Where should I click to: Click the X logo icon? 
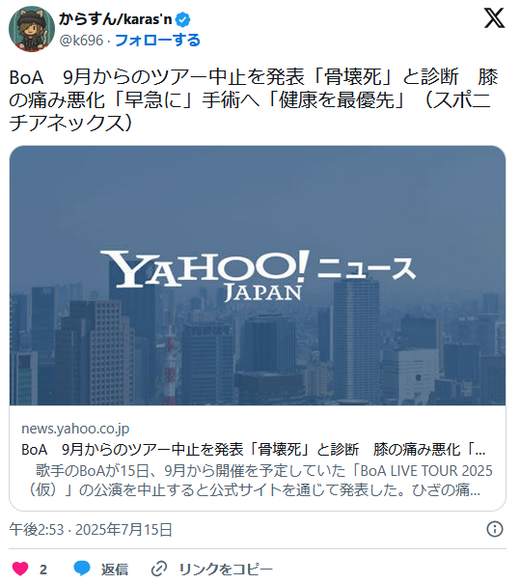(494, 18)
